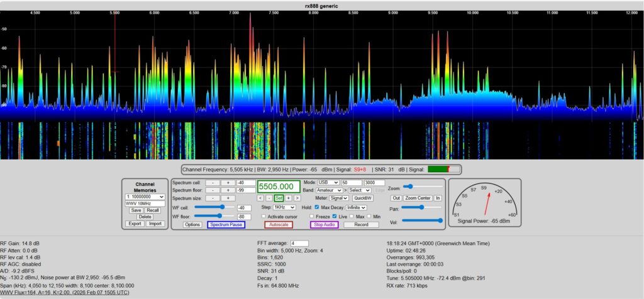Open the channel memory selector dropdown
This screenshot has width=644, height=299.
click(145, 197)
